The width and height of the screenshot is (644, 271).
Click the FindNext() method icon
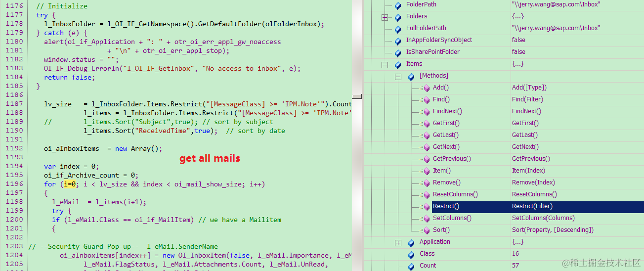(426, 112)
